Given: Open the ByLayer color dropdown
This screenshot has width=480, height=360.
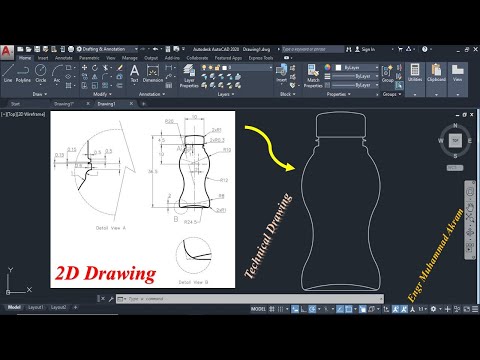Looking at the screenshot, I should click(377, 68).
